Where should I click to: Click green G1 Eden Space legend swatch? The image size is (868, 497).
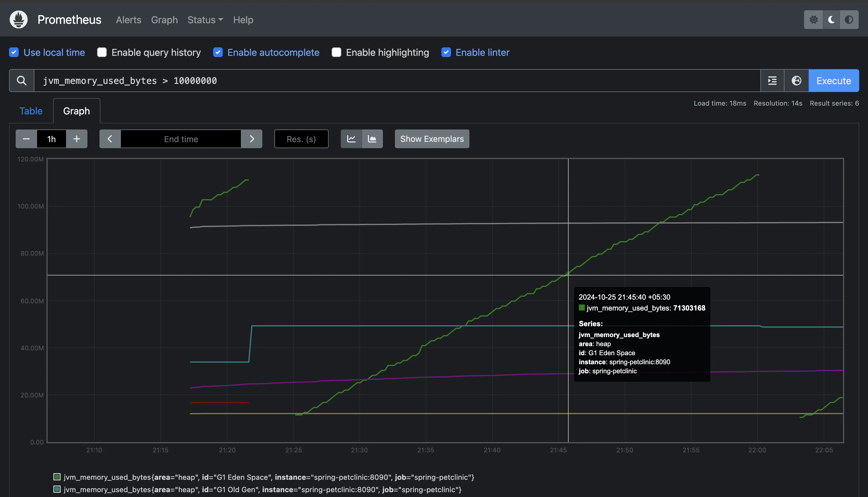click(x=57, y=477)
